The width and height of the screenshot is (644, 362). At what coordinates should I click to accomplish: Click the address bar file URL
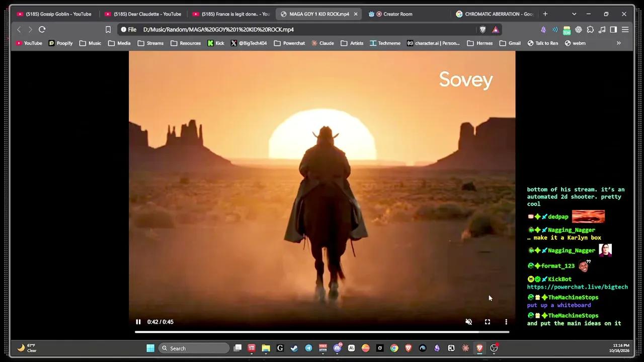[218, 30]
